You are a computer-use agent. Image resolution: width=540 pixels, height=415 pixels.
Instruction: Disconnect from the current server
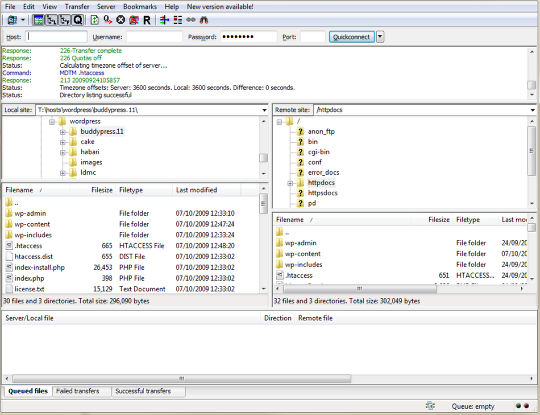[x=134, y=20]
